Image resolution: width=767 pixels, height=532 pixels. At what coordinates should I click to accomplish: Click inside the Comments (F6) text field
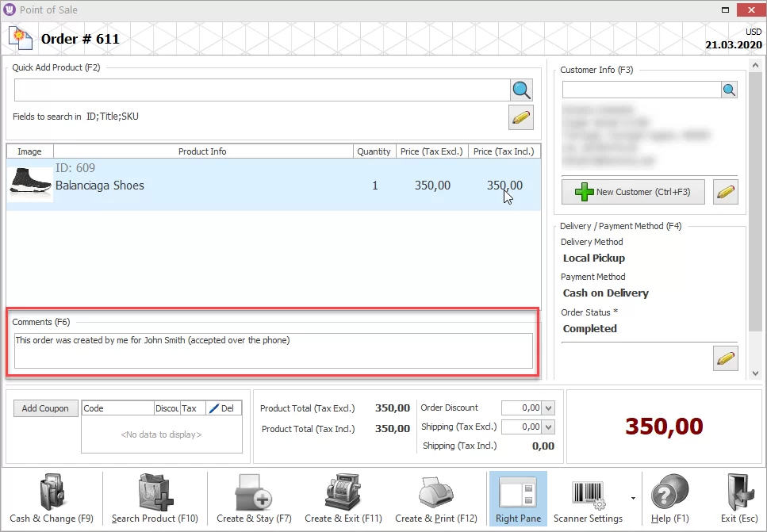point(274,349)
